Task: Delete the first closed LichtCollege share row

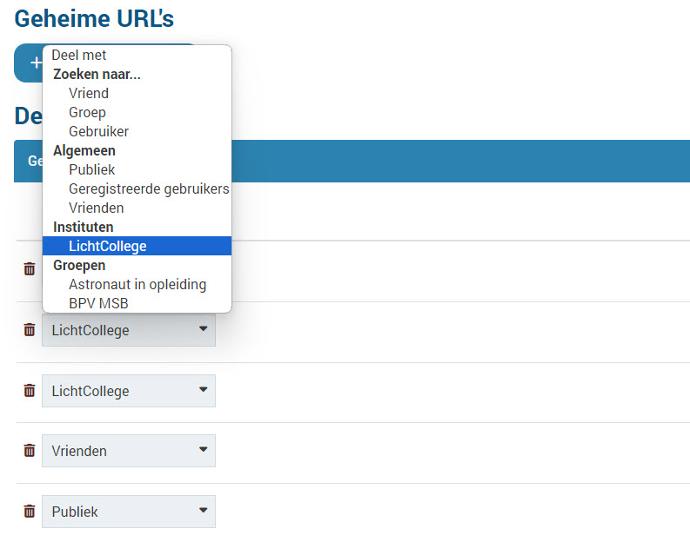Action: coord(29,329)
